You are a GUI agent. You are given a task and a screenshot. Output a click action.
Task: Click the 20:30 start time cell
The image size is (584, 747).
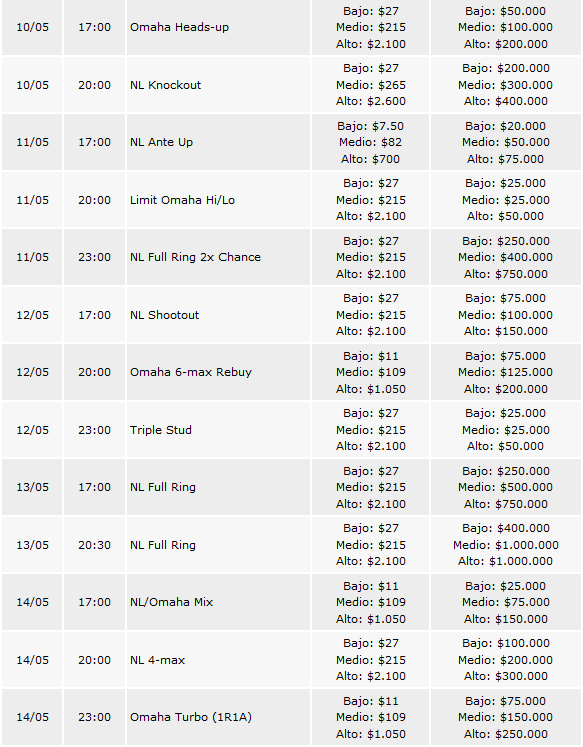coord(94,545)
